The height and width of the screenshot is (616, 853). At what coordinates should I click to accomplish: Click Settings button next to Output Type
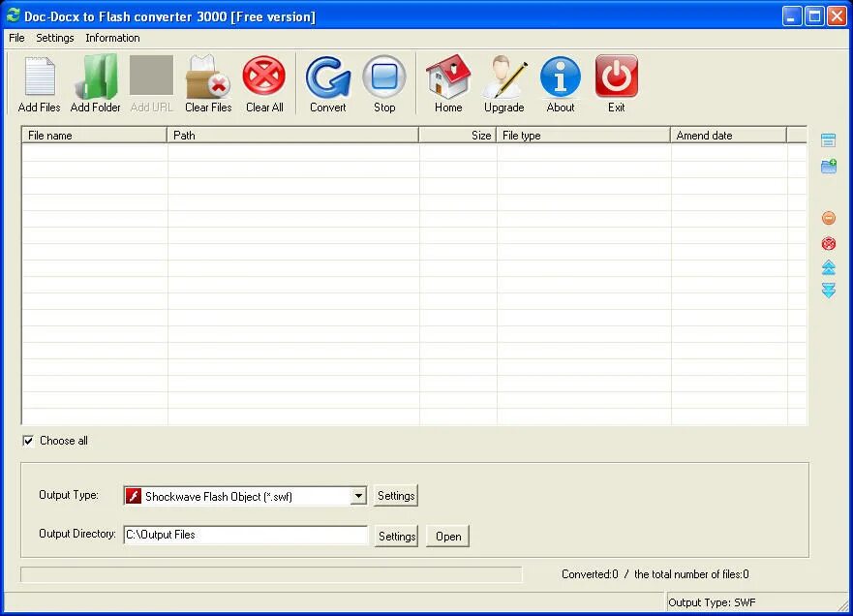pos(396,496)
